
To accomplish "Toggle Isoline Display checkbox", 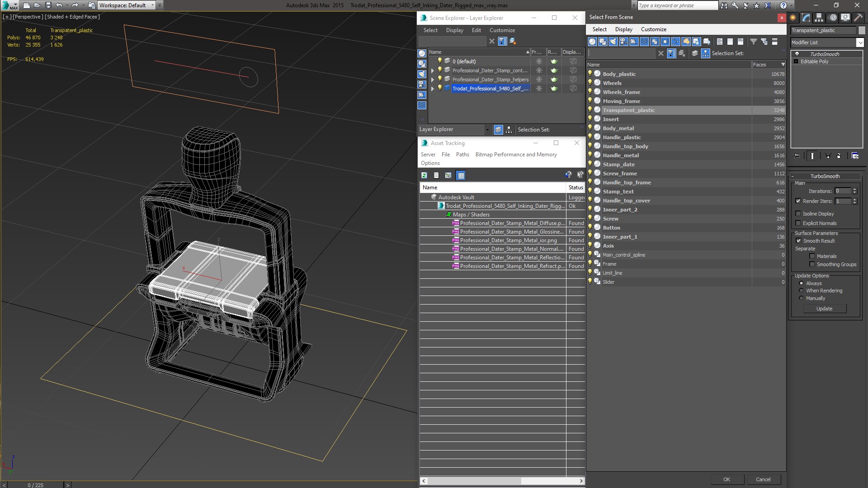I will pos(798,214).
